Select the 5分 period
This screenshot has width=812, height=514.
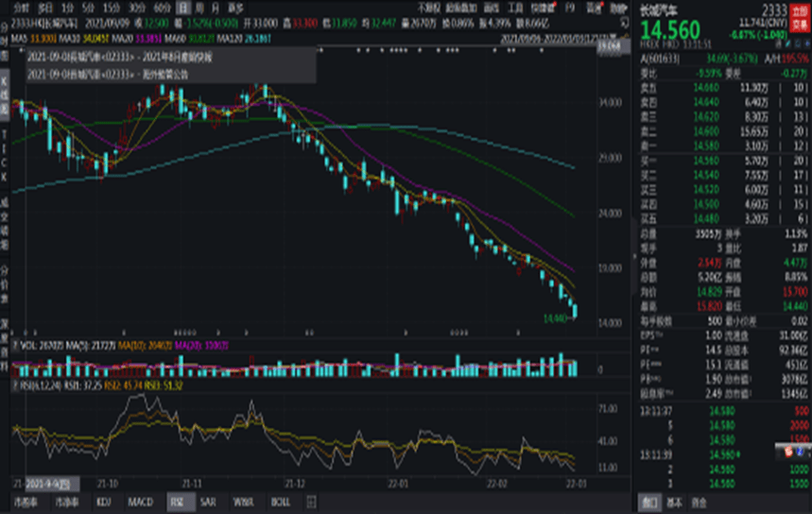coord(88,6)
